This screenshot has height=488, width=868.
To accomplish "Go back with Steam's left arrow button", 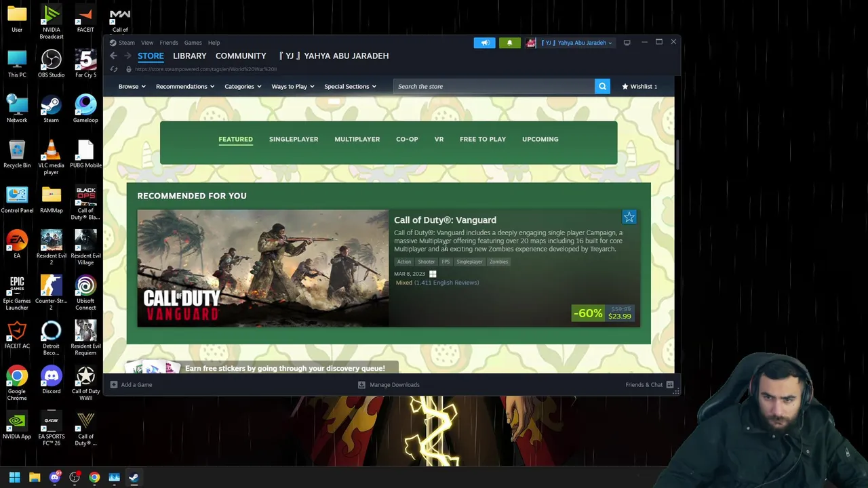I will click(114, 56).
